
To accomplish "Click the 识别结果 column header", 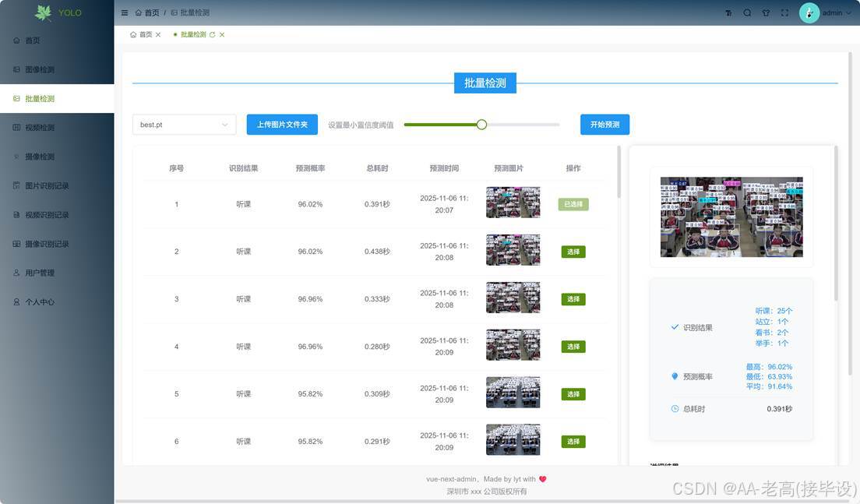I will [244, 168].
